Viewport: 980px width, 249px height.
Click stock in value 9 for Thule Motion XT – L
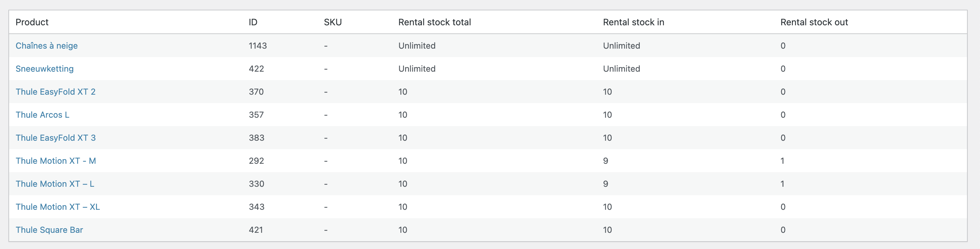[x=606, y=184]
